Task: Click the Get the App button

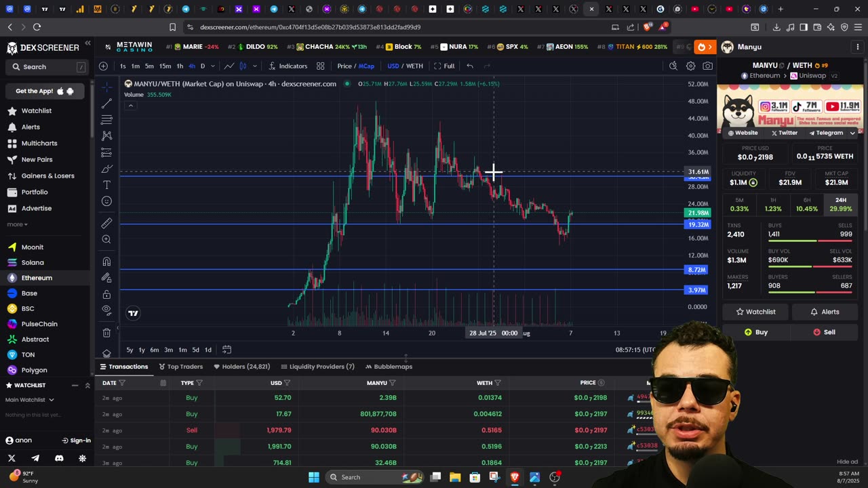Action: click(46, 91)
